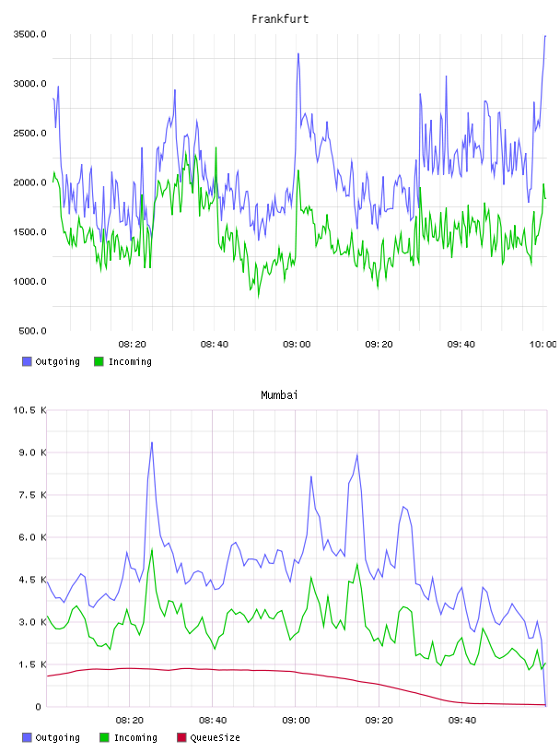Click the 500.0 y-axis label on Frankfurt
The image size is (560, 752).
(32, 331)
